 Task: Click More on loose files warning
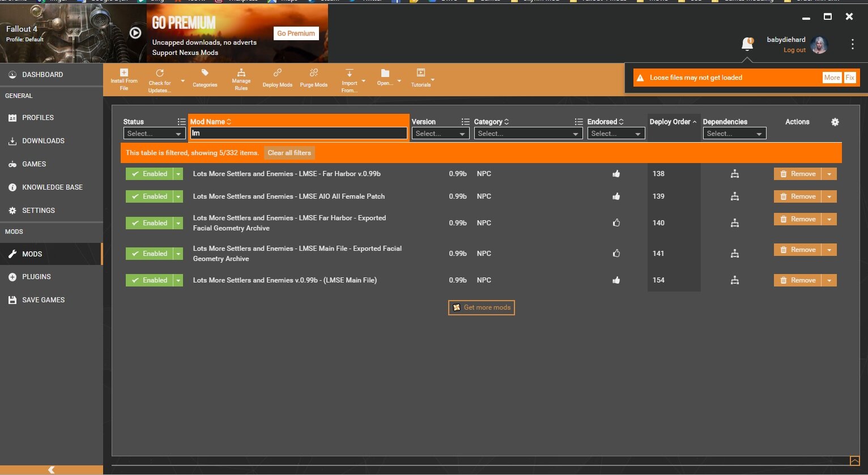click(x=832, y=78)
